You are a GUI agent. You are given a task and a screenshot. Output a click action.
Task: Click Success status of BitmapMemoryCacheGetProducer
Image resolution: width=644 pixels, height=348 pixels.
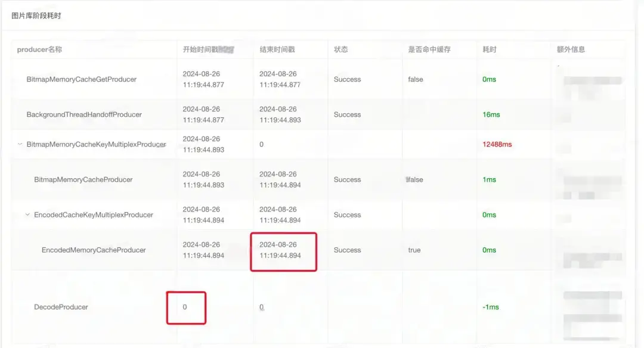coord(347,79)
